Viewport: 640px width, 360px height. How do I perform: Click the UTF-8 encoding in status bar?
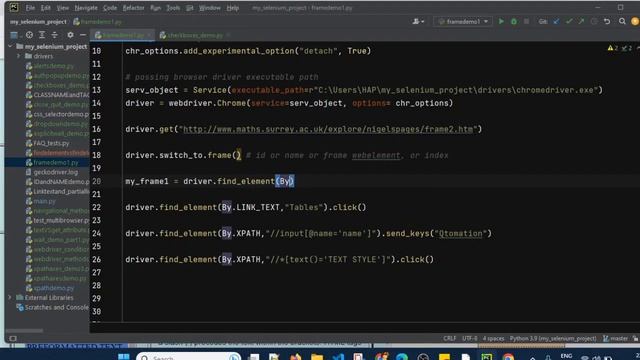coord(469,338)
